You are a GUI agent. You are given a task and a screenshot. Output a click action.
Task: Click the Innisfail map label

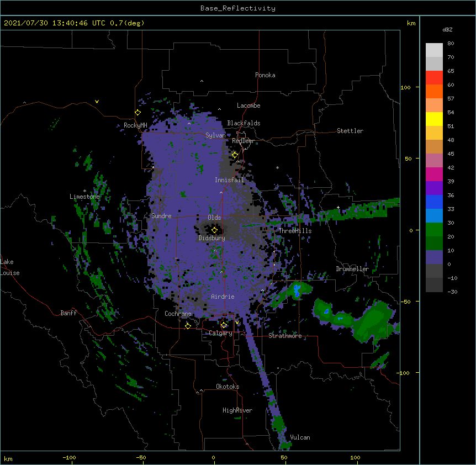(229, 180)
